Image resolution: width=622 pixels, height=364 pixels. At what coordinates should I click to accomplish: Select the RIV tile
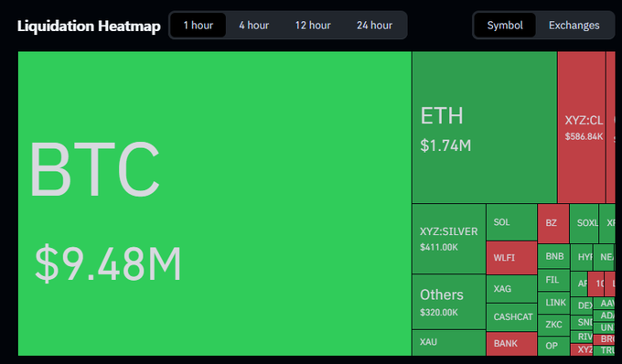582,337
